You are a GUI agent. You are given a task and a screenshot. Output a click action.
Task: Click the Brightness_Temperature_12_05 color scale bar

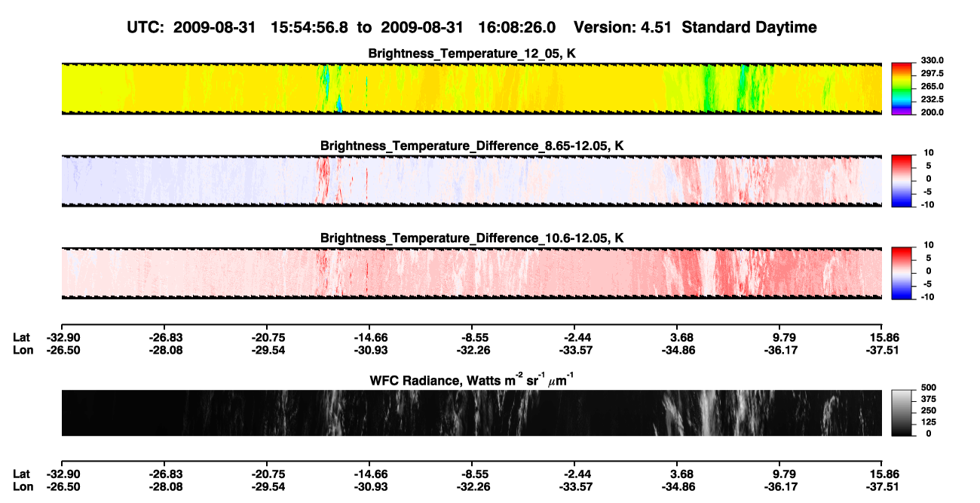901,88
